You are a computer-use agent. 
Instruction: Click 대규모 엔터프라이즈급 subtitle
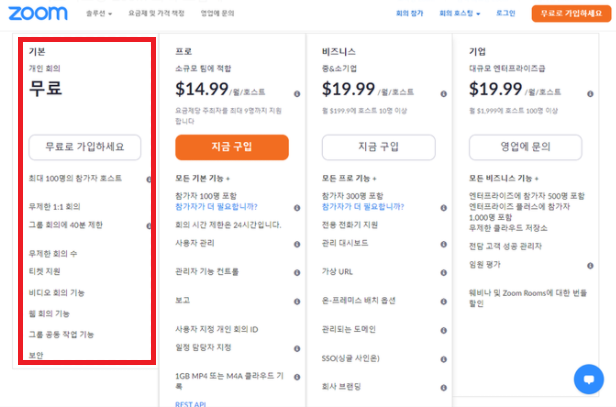pyautogui.click(x=507, y=68)
